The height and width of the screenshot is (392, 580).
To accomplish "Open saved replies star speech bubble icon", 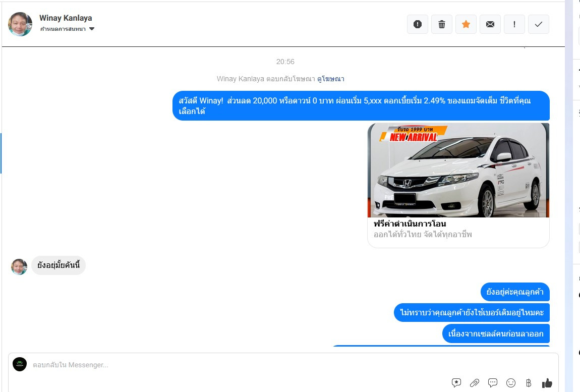I will [456, 383].
